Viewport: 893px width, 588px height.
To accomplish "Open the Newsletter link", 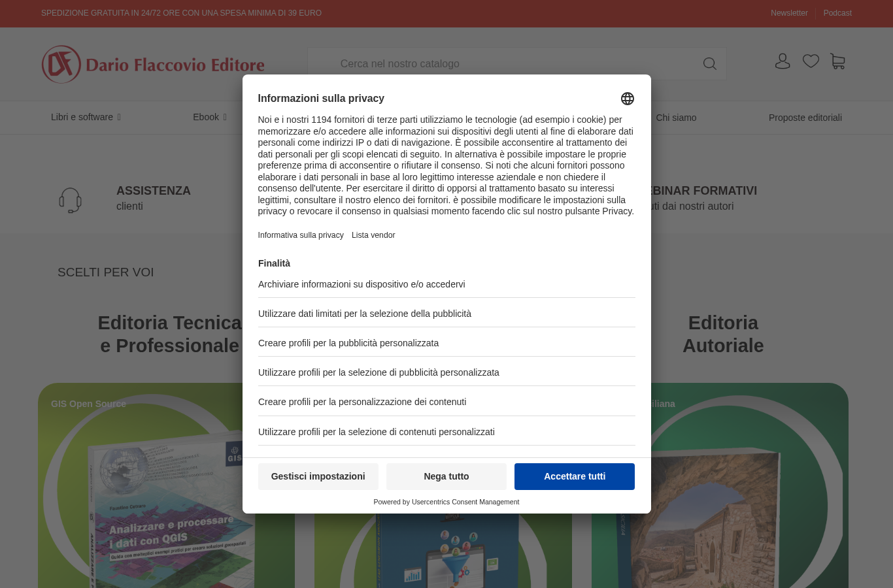I will coord(789,13).
